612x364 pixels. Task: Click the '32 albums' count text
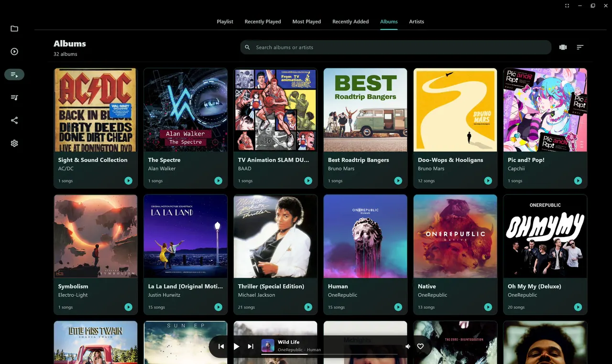pos(66,54)
